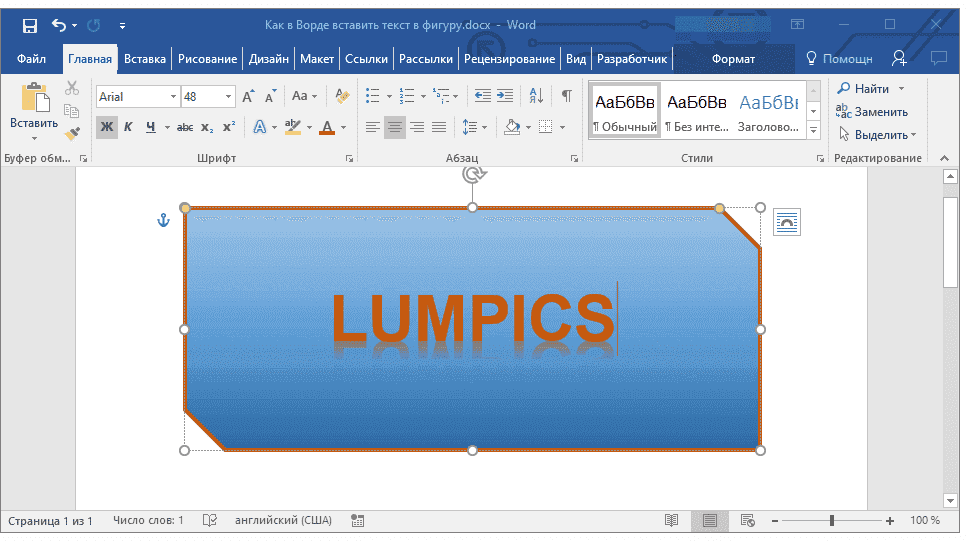Sort text with the A-Z sort icon
This screenshot has height=541, width=968.
[x=536, y=96]
